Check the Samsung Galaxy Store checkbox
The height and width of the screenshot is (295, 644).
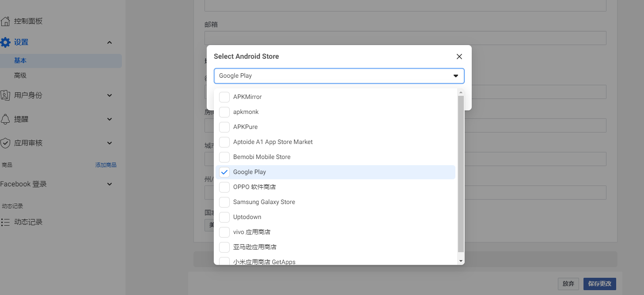pos(224,202)
